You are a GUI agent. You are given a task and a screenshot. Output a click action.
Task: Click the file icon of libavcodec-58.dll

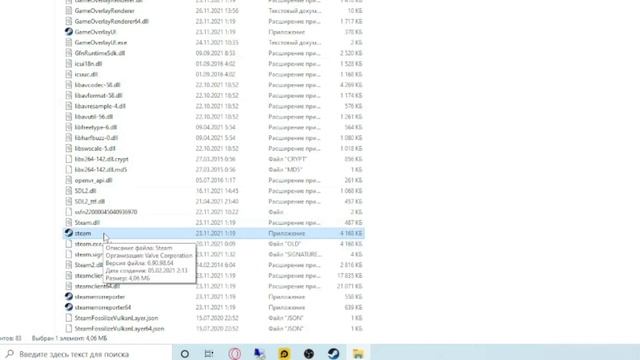(69, 85)
